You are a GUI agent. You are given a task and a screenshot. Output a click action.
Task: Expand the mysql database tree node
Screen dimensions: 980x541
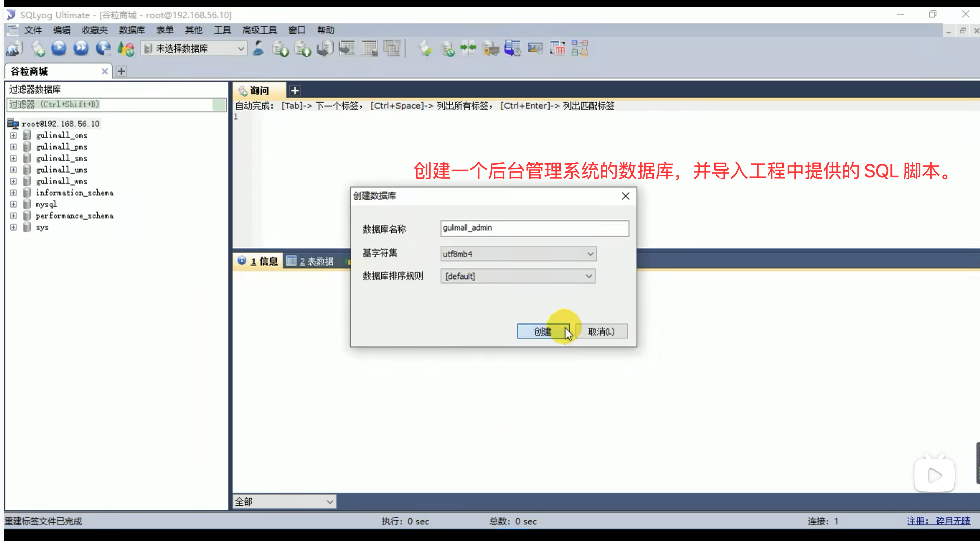[x=13, y=205]
